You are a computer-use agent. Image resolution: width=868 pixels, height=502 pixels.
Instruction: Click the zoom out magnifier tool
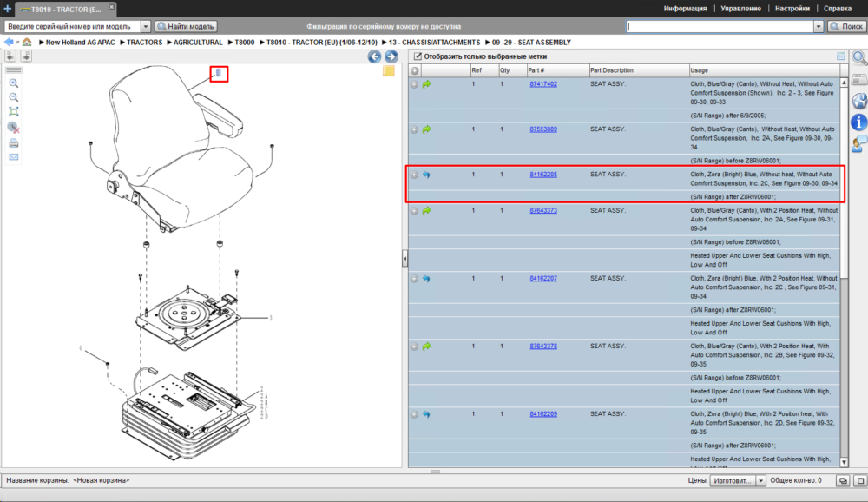14,97
